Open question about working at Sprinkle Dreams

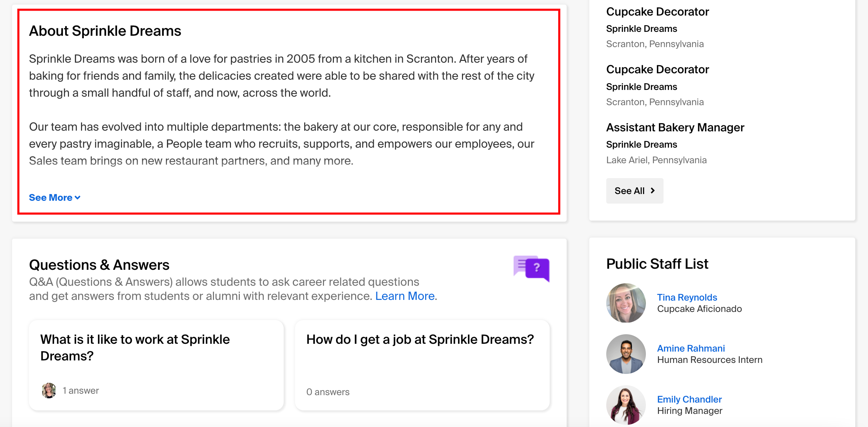coord(156,365)
